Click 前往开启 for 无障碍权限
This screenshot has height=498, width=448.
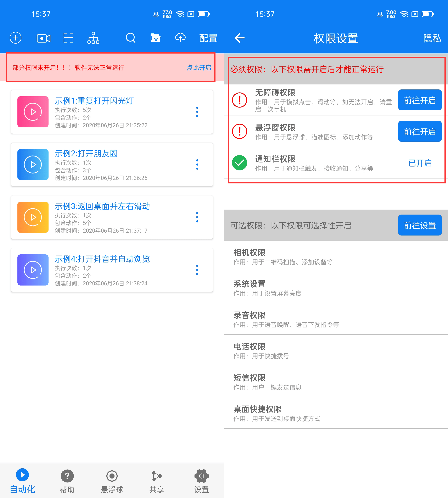(420, 100)
